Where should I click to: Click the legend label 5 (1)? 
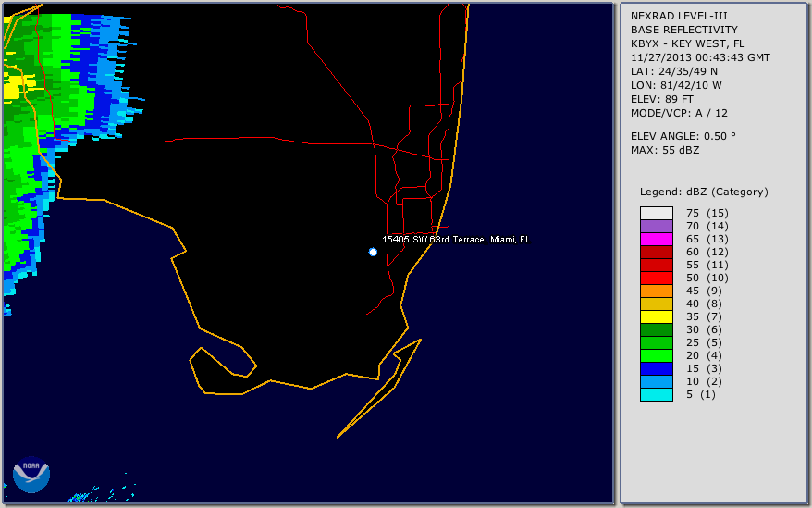[701, 394]
